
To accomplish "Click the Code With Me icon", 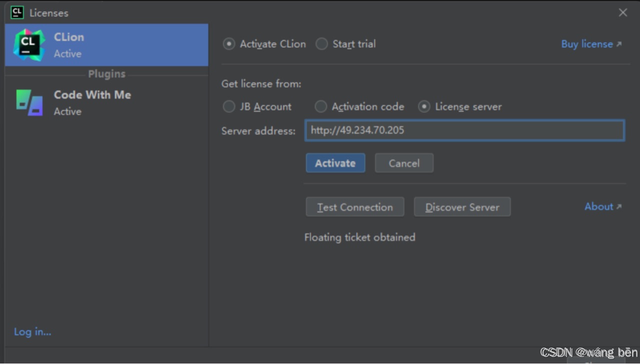I will pyautogui.click(x=29, y=102).
